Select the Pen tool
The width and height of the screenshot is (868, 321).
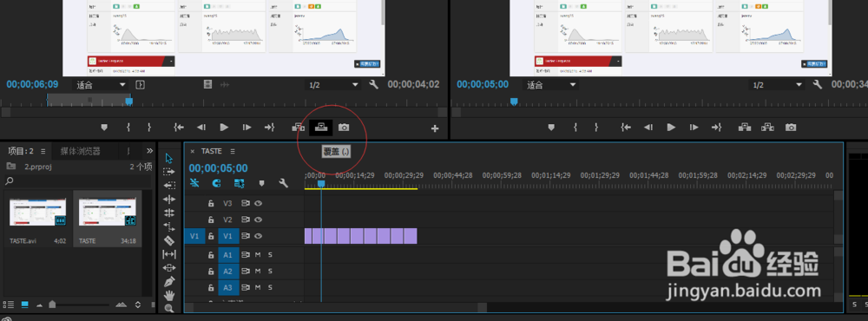[169, 281]
